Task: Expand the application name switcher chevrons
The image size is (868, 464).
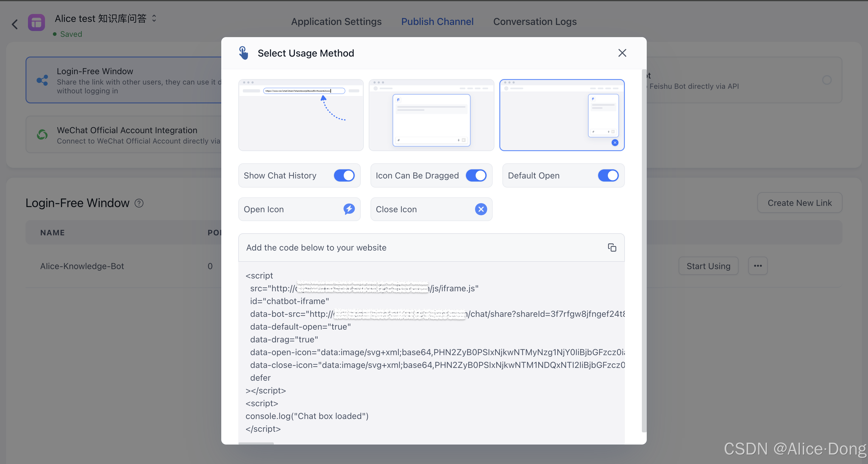Action: [x=154, y=18]
